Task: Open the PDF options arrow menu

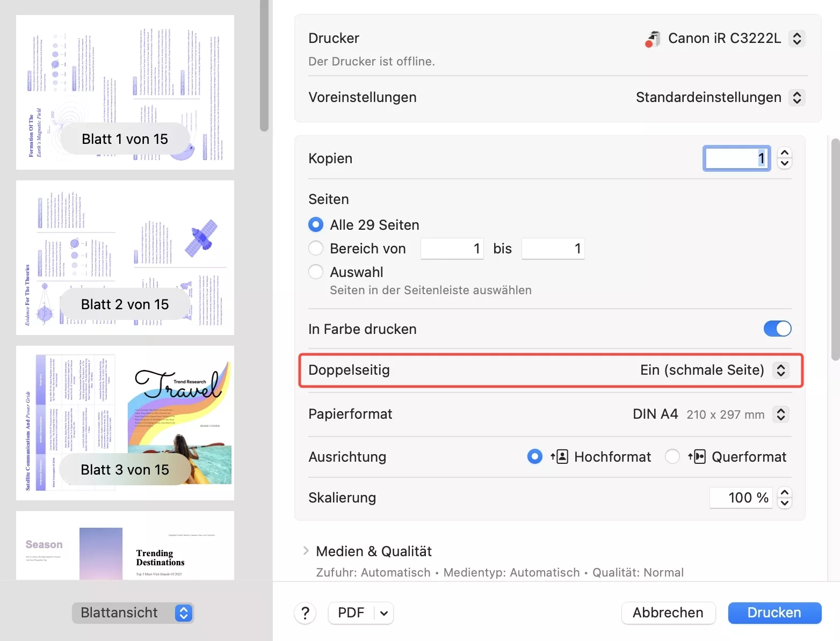Action: 384,613
